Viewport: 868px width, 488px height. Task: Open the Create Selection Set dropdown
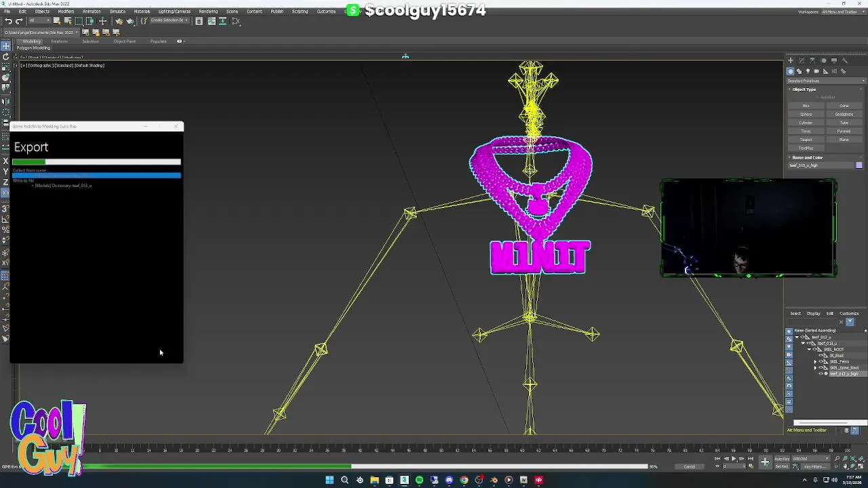(x=169, y=21)
